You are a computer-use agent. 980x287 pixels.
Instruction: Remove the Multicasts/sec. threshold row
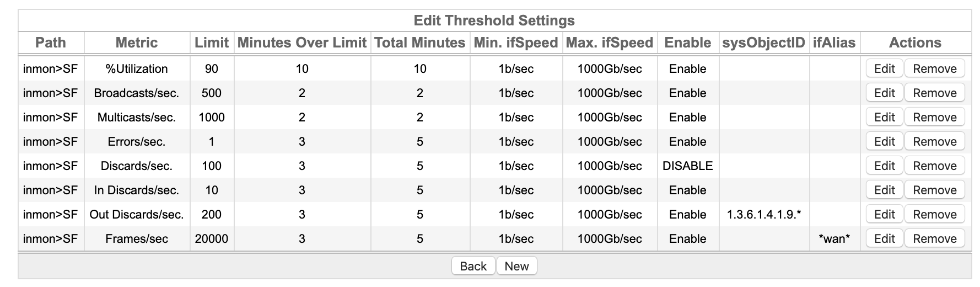pos(934,117)
